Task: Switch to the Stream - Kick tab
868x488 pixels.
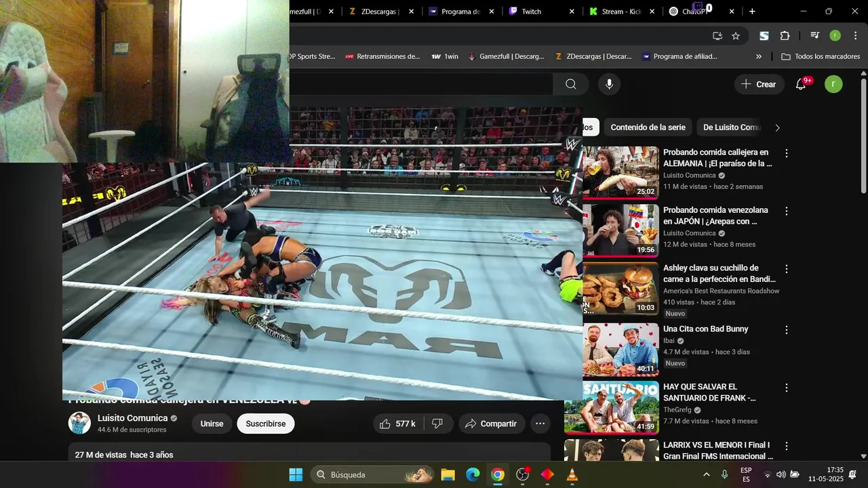Action: 620,12
